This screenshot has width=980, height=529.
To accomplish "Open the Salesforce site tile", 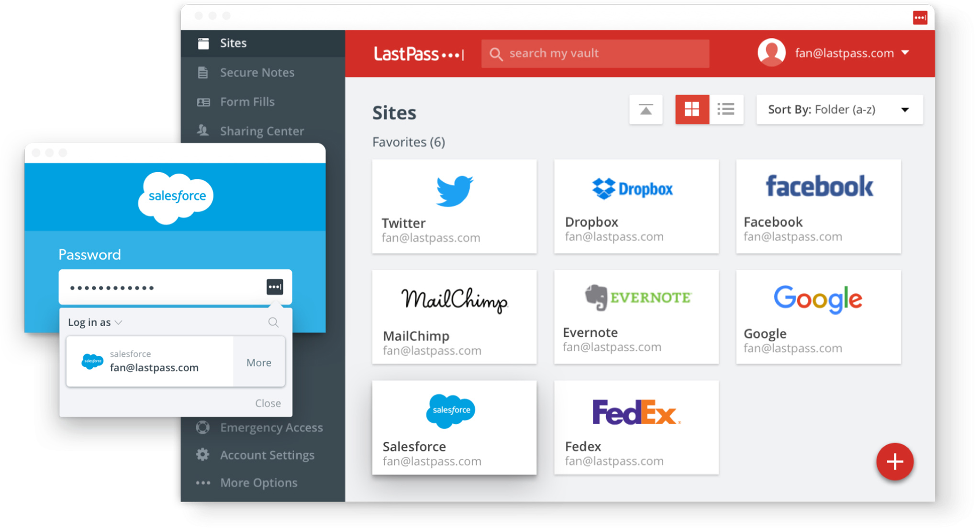I will pos(454,428).
